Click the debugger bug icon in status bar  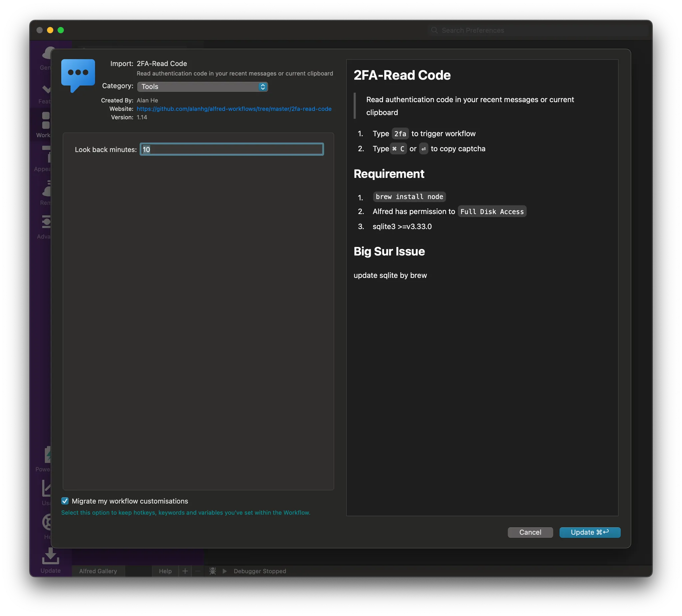[213, 571]
